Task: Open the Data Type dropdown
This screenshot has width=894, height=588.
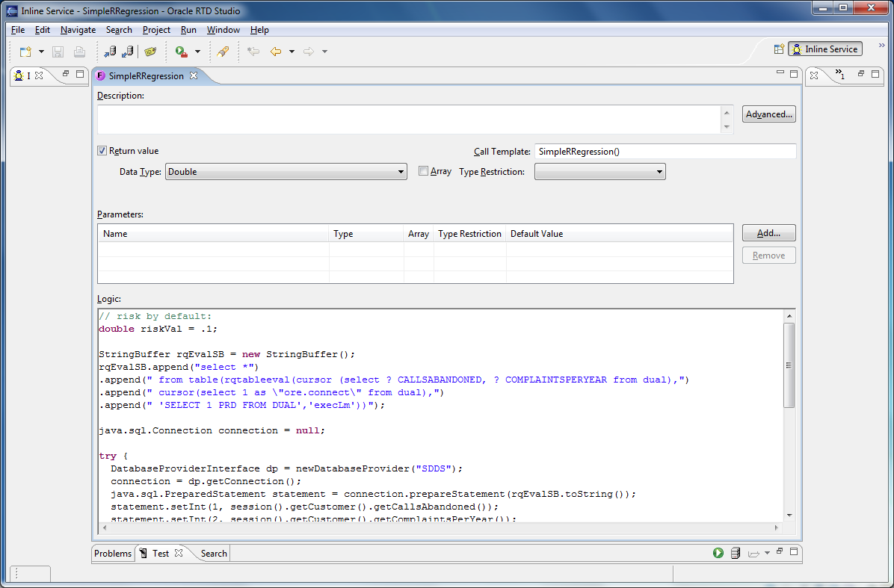Action: [x=286, y=172]
